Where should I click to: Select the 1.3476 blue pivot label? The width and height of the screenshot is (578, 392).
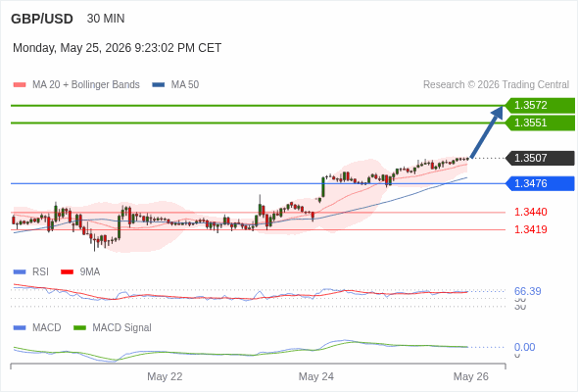pos(540,183)
